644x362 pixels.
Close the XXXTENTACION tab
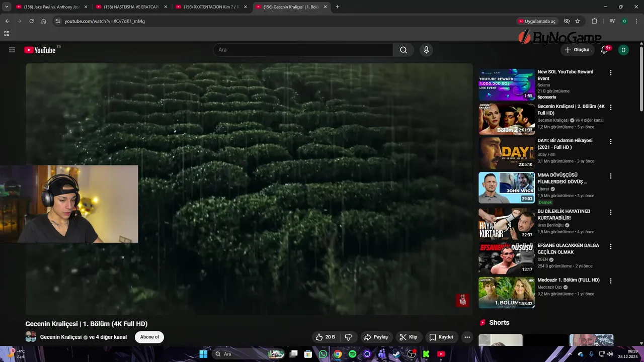point(246,7)
